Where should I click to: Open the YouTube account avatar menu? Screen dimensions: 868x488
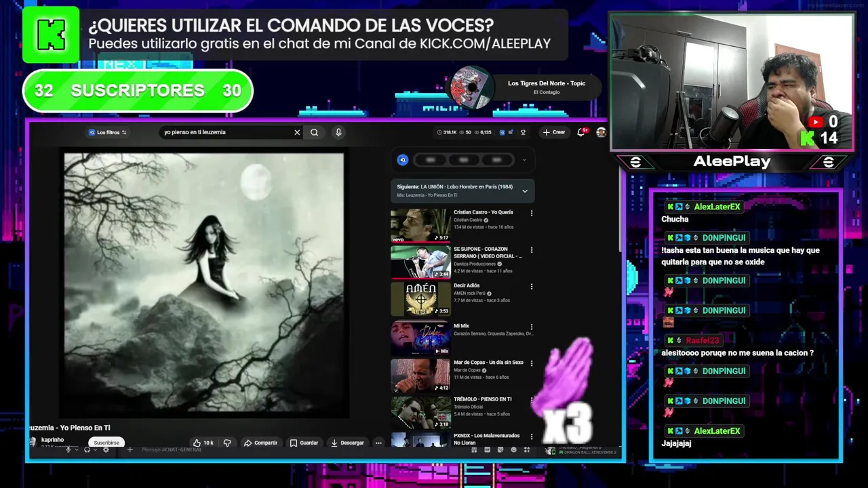pos(601,132)
